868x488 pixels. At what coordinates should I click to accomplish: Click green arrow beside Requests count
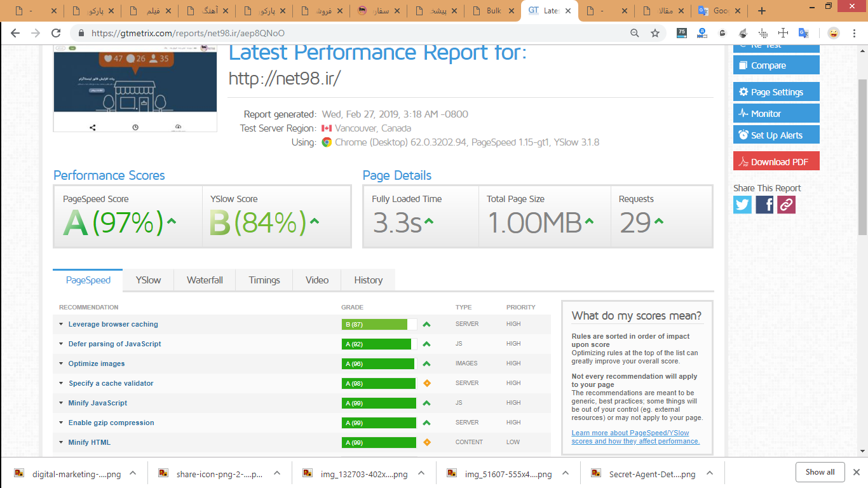(659, 221)
